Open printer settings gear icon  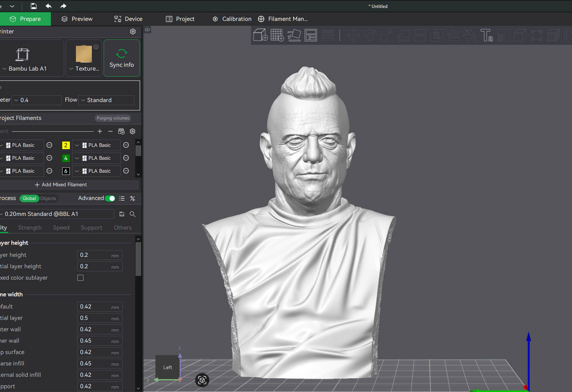[x=133, y=31]
